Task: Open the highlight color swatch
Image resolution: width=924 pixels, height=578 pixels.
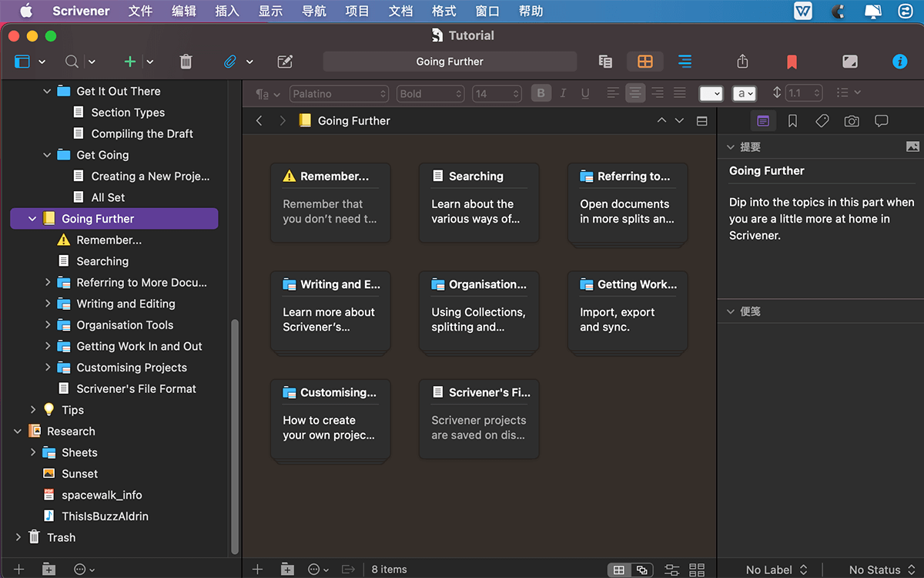Action: point(745,93)
